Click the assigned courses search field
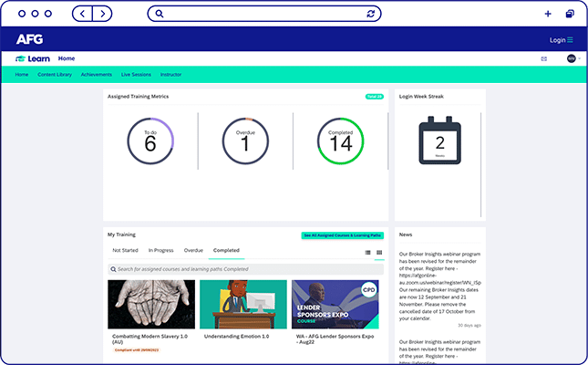588x365 pixels. pyautogui.click(x=243, y=269)
